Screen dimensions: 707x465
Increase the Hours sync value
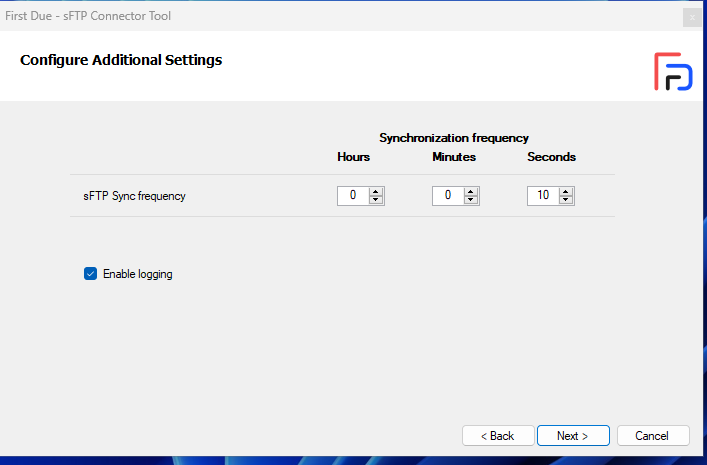(x=375, y=192)
